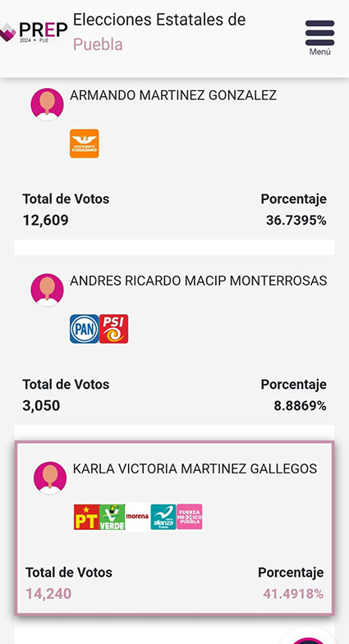
Task: Select candidate name Andres Ricardo Macip Monterrosas
Action: click(x=199, y=281)
